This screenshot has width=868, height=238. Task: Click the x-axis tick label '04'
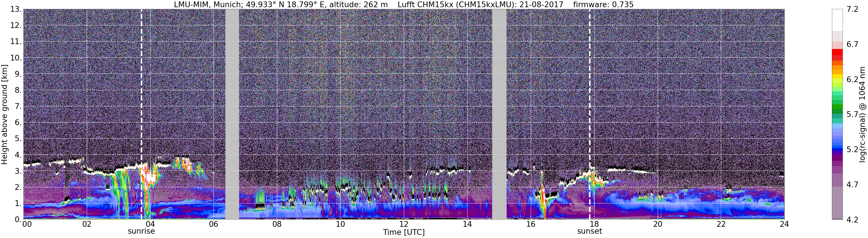pyautogui.click(x=150, y=224)
